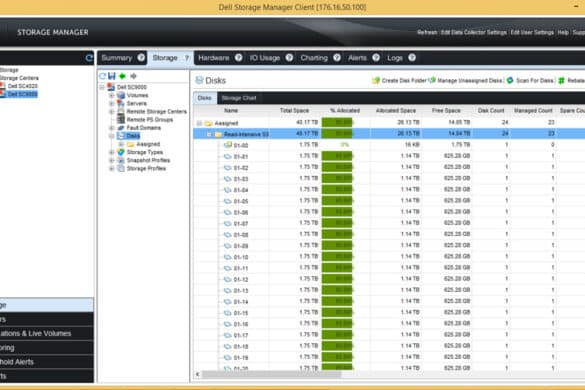The image size is (585, 390).
Task: Click the disk icon of row 01-05
Action: 228,201
